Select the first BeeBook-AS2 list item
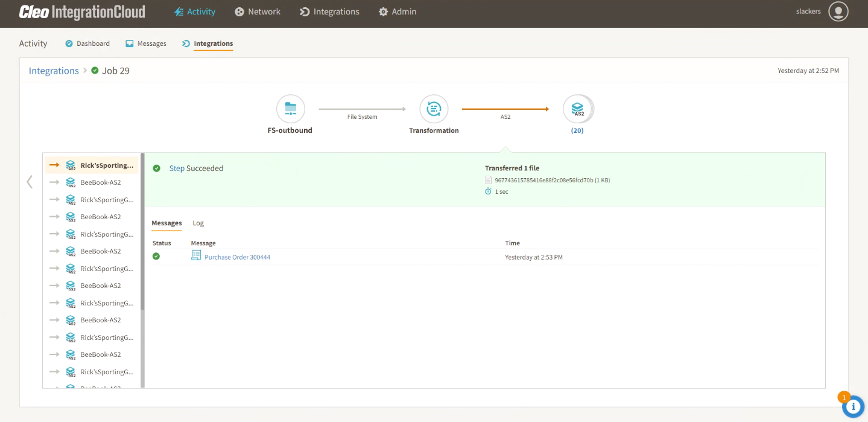 tap(100, 182)
